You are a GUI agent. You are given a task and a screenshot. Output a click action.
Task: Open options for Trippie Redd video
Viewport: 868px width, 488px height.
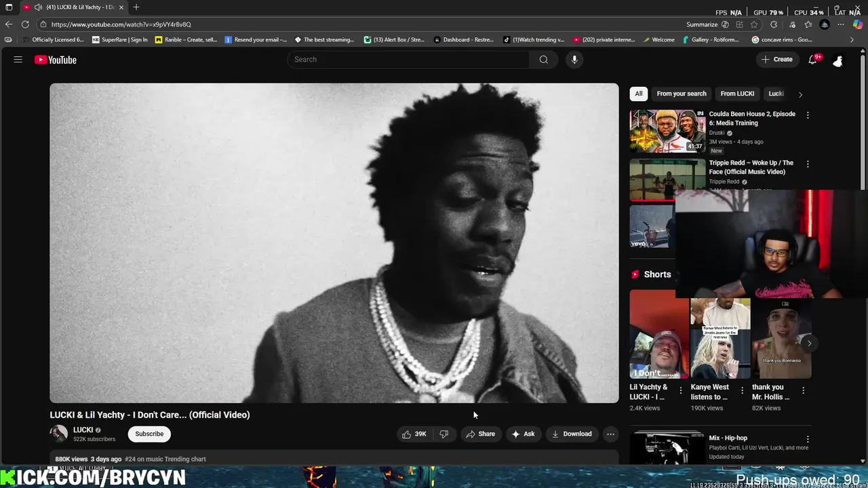pos(808,164)
